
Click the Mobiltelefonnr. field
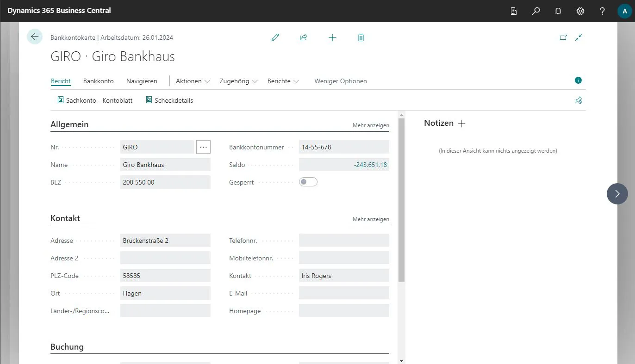point(344,258)
